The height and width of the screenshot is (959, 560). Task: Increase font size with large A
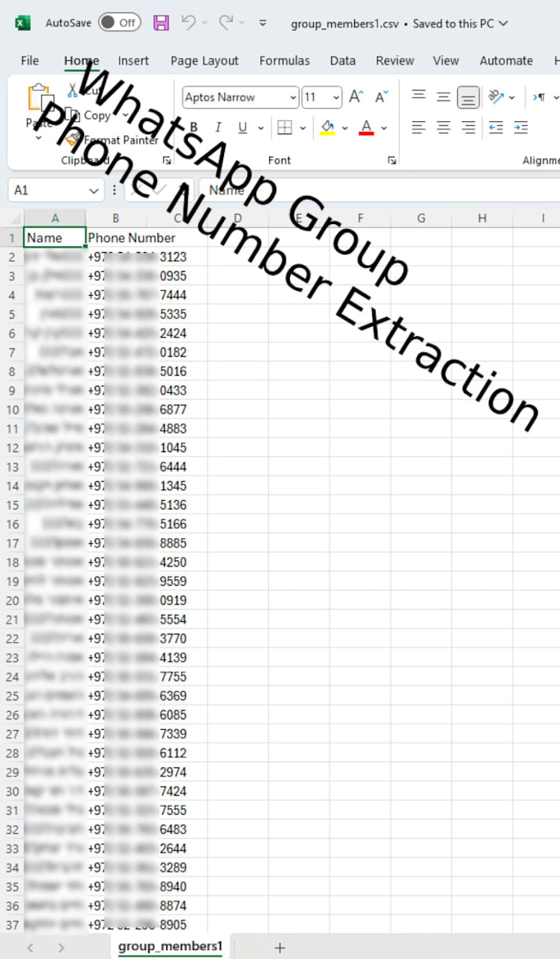click(x=356, y=96)
